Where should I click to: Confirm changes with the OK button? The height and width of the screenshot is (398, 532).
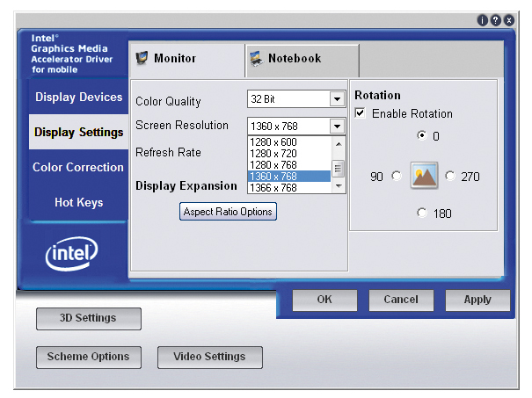324,300
